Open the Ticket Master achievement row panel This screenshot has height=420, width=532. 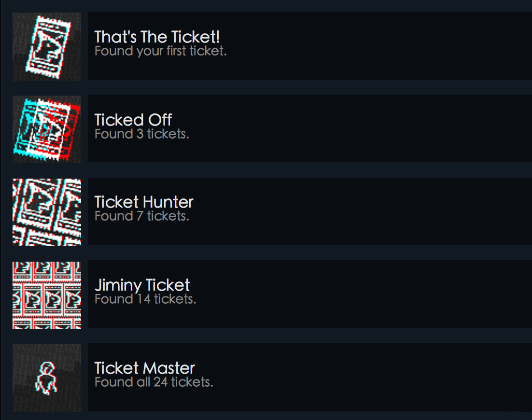[x=310, y=377]
